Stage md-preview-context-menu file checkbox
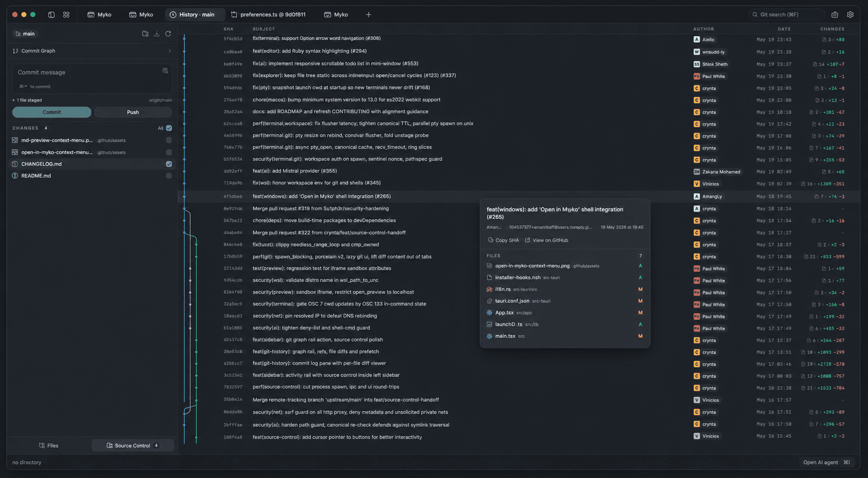Screen dimensions: 868x478 pos(169,140)
